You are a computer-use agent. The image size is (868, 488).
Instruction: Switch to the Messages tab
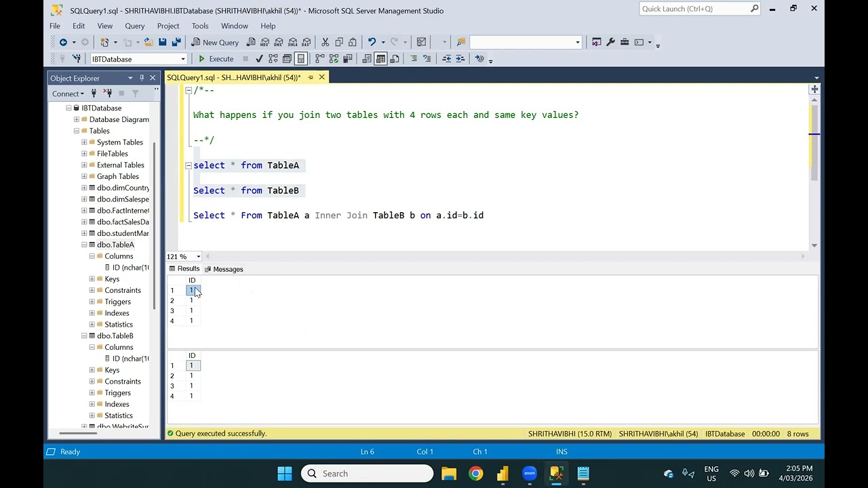224,269
